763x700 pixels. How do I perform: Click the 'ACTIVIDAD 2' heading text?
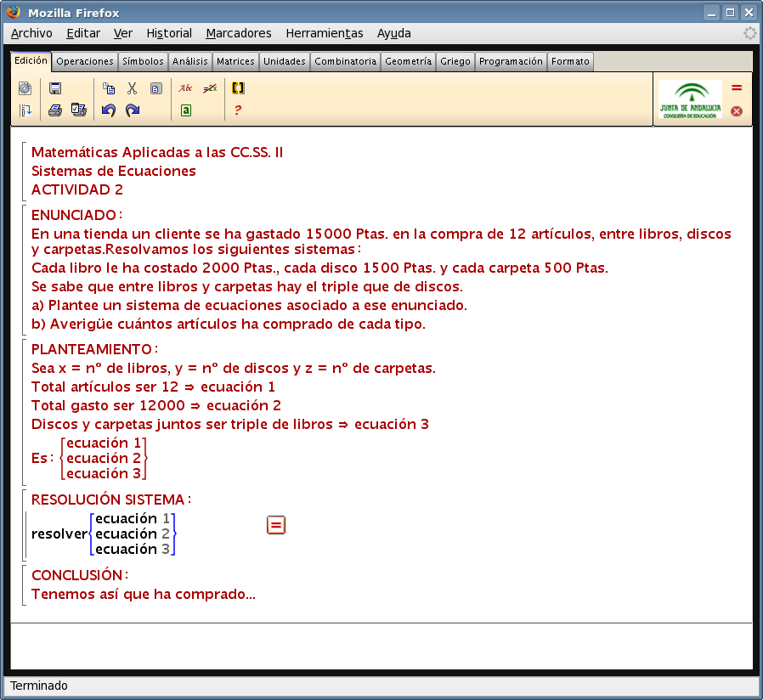pyautogui.click(x=77, y=189)
